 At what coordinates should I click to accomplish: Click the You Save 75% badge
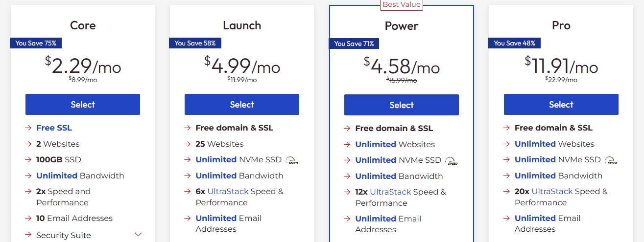coord(36,43)
